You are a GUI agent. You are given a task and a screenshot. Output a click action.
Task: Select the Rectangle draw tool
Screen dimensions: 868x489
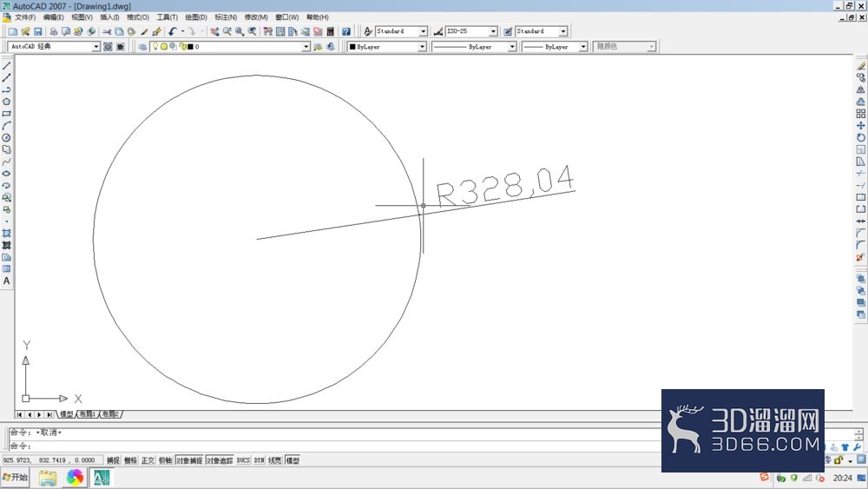point(7,114)
